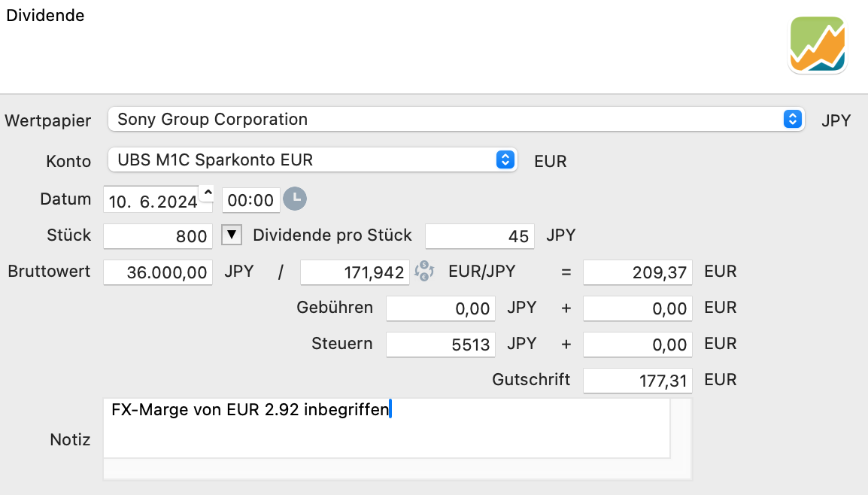Click the Steuern JPY field containing 5513
The image size is (868, 495).
(440, 345)
